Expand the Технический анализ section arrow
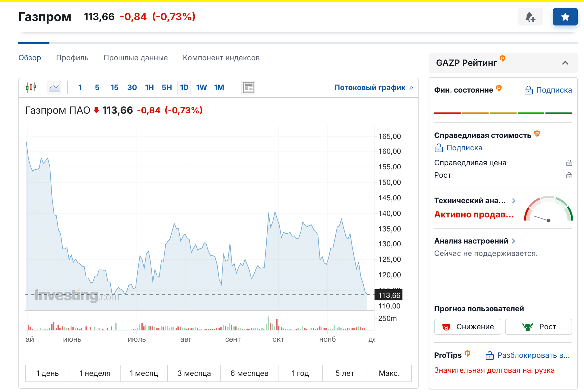 coord(514,201)
